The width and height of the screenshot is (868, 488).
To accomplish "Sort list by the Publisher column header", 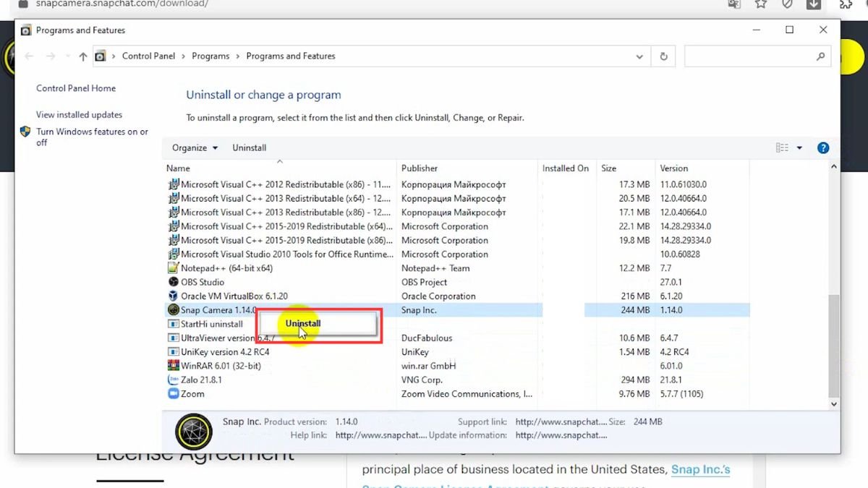I will tap(420, 168).
